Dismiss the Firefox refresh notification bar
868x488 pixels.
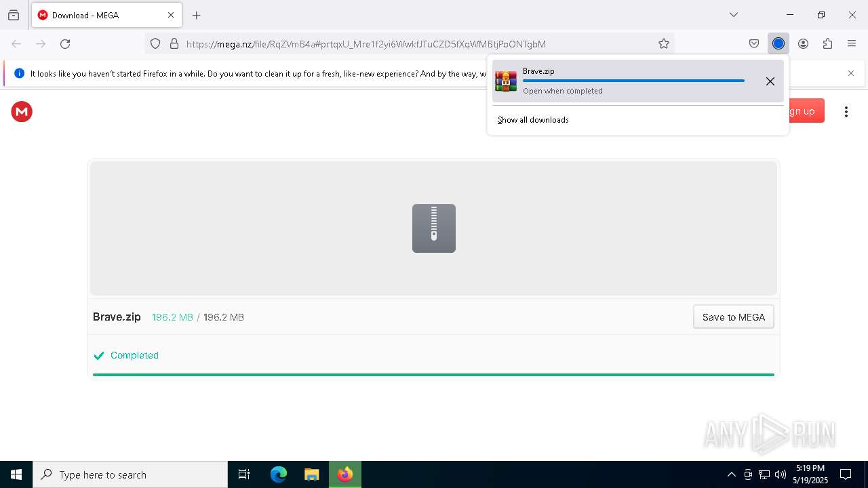pyautogui.click(x=851, y=73)
